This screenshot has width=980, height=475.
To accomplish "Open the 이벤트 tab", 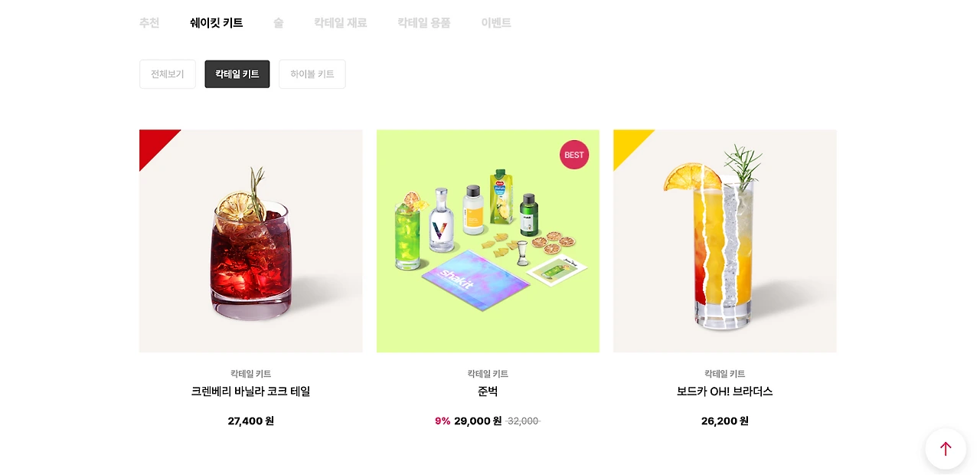I will [x=496, y=23].
